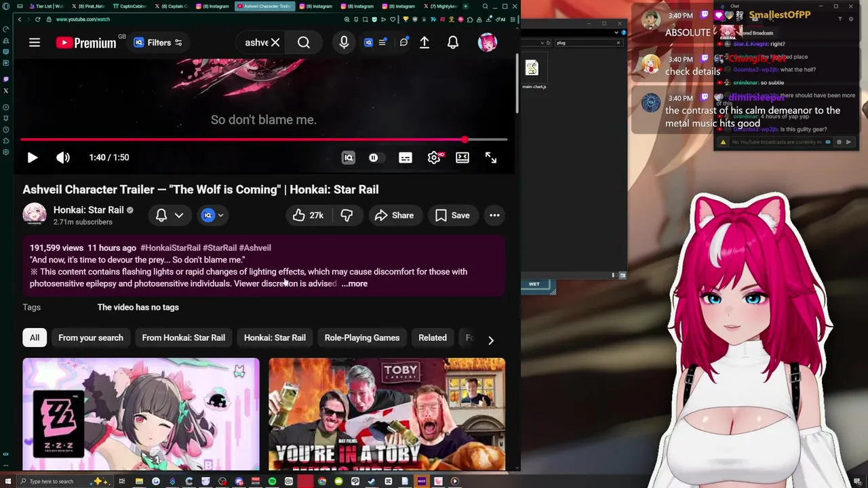868x488 pixels.
Task: Open the three-dot more actions menu
Action: click(x=494, y=215)
